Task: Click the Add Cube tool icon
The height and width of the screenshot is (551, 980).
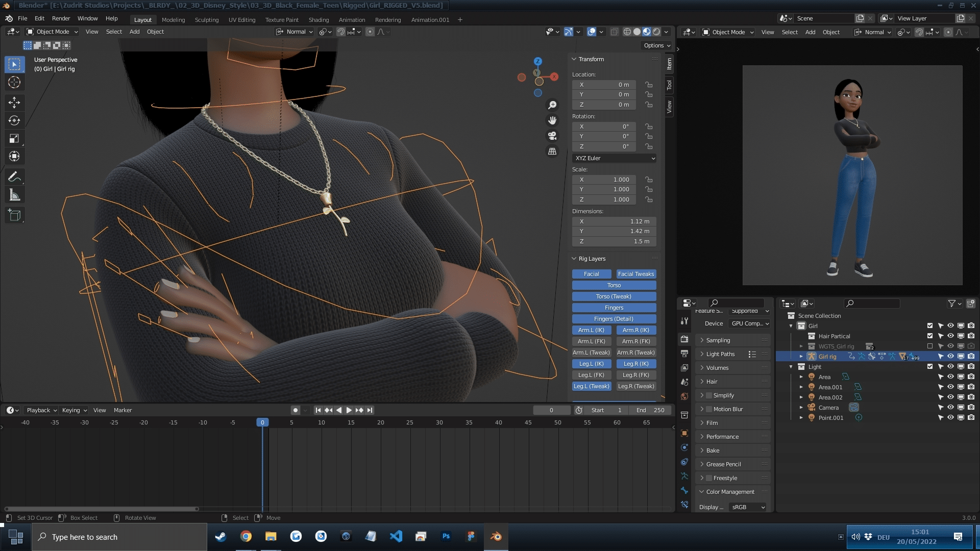Action: 14,215
